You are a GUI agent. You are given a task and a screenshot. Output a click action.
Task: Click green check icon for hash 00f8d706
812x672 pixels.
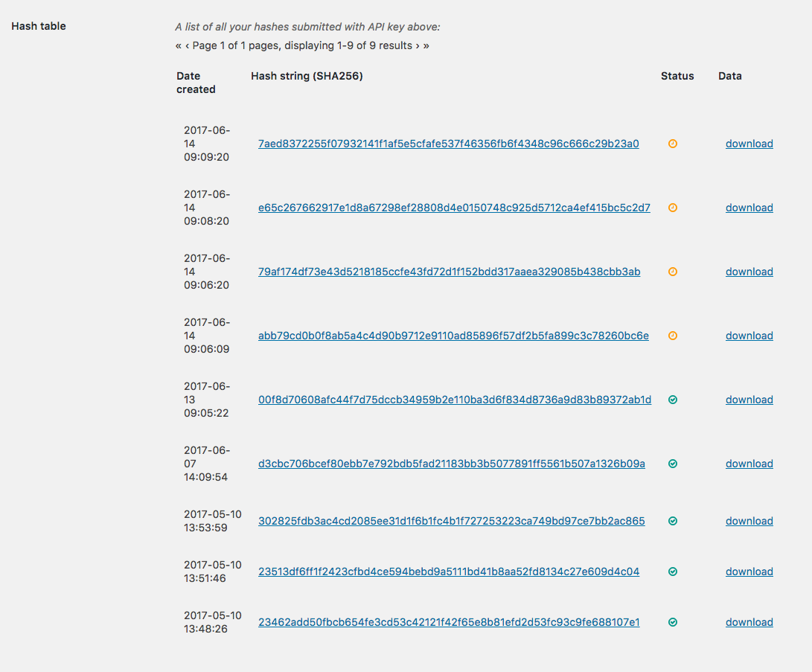point(673,400)
